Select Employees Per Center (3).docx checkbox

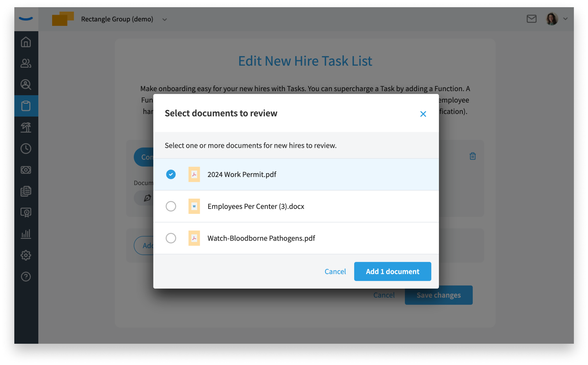(171, 206)
